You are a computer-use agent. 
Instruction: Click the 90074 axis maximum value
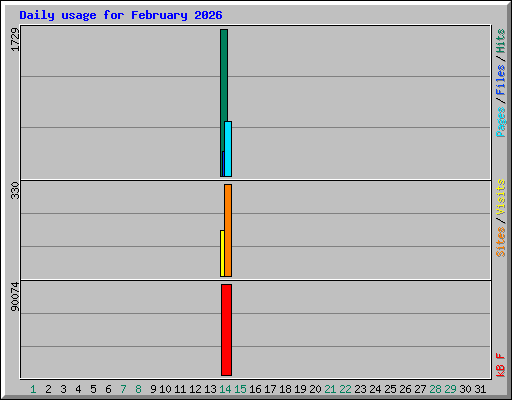click(15, 297)
